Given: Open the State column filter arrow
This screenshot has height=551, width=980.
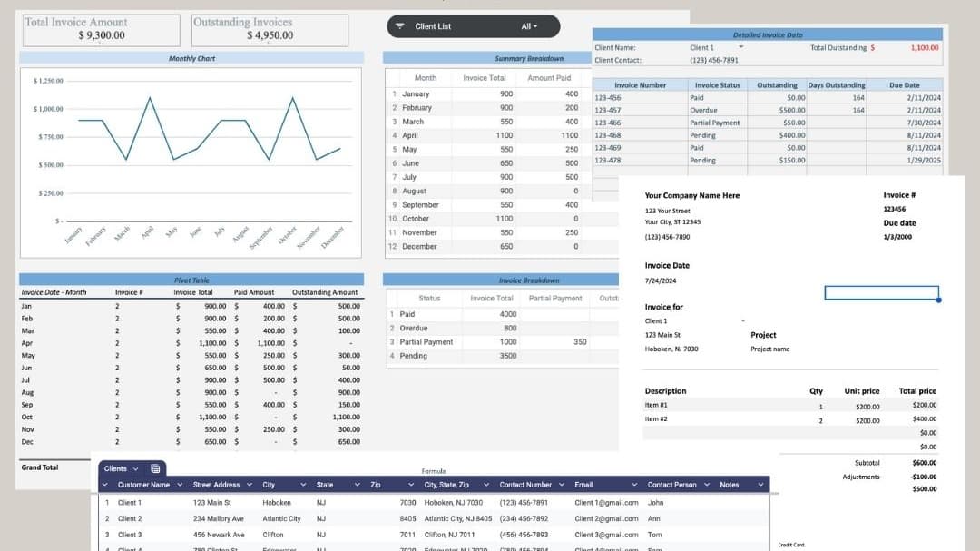Looking at the screenshot, I should [357, 485].
